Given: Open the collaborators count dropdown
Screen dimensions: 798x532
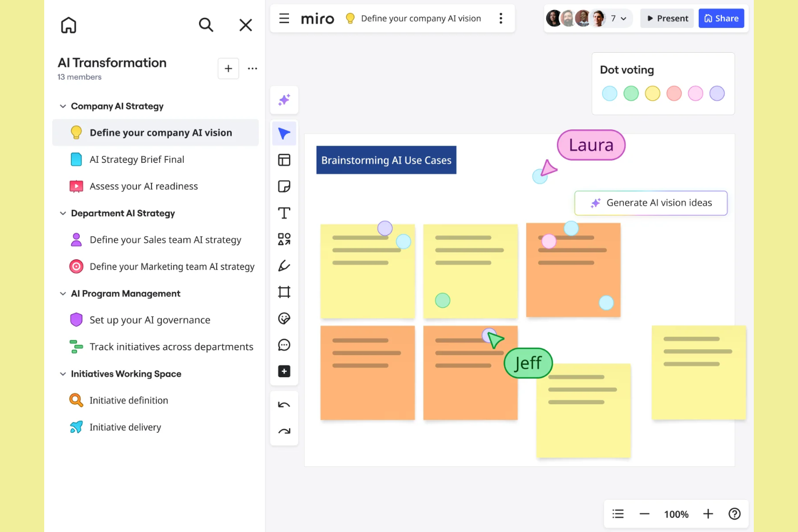Looking at the screenshot, I should click(x=618, y=18).
